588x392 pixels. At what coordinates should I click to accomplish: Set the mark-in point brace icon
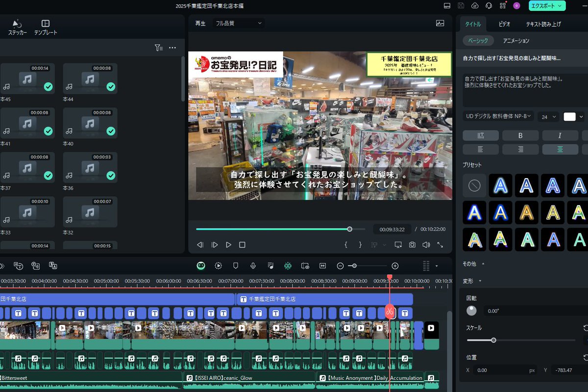(346, 245)
